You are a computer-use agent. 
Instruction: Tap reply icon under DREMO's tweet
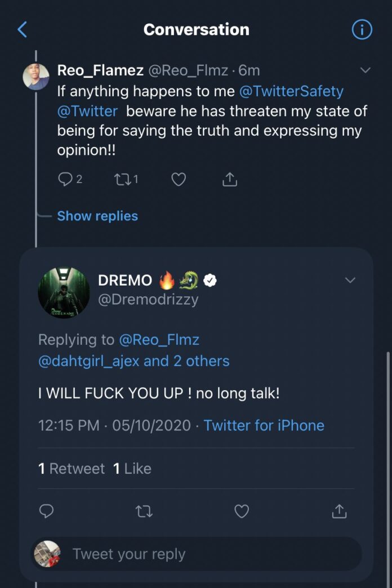pos(46,511)
